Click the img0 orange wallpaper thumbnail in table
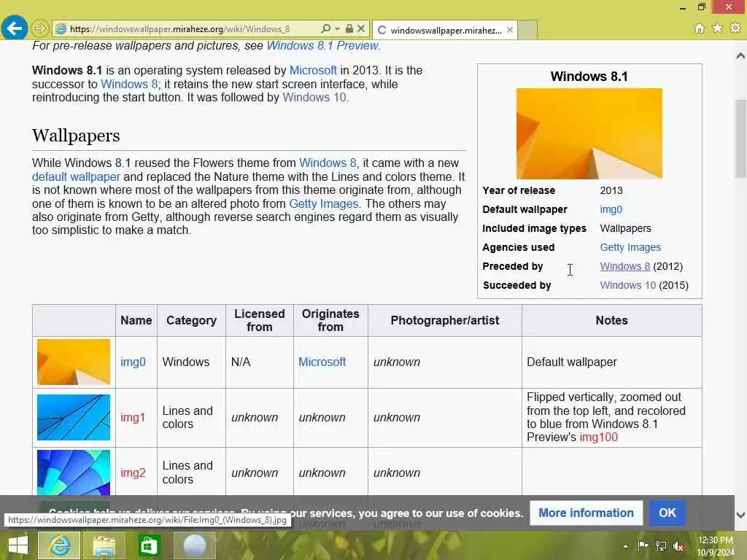 tap(74, 362)
